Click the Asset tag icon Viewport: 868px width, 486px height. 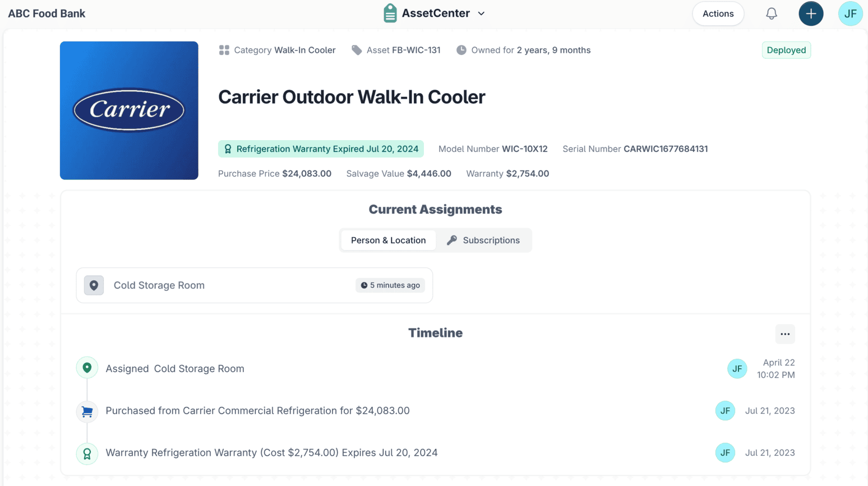tap(357, 50)
